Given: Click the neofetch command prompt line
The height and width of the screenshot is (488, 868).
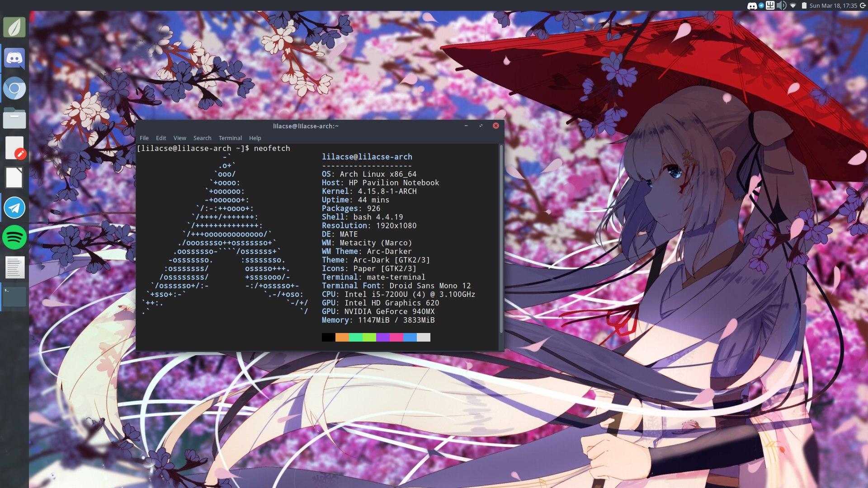Looking at the screenshot, I should [x=213, y=148].
